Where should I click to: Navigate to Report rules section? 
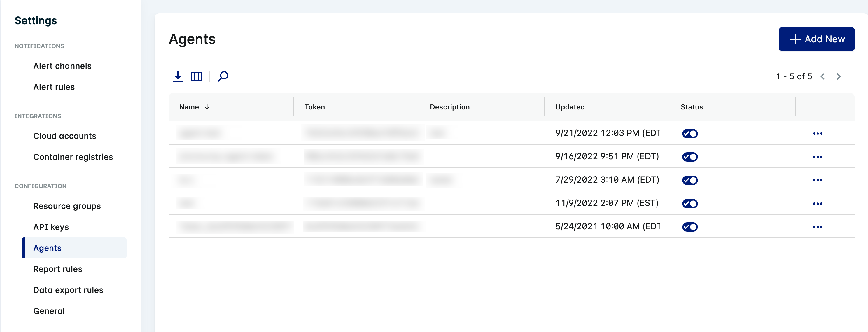tap(57, 269)
